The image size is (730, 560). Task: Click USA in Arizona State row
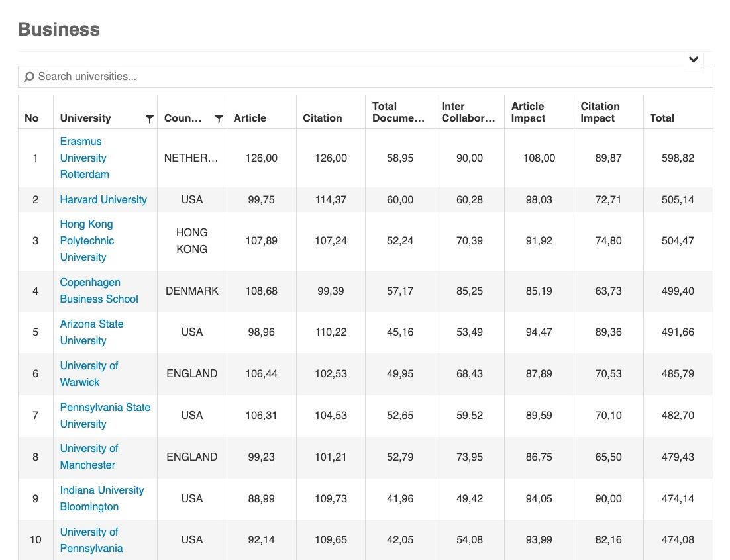(192, 332)
